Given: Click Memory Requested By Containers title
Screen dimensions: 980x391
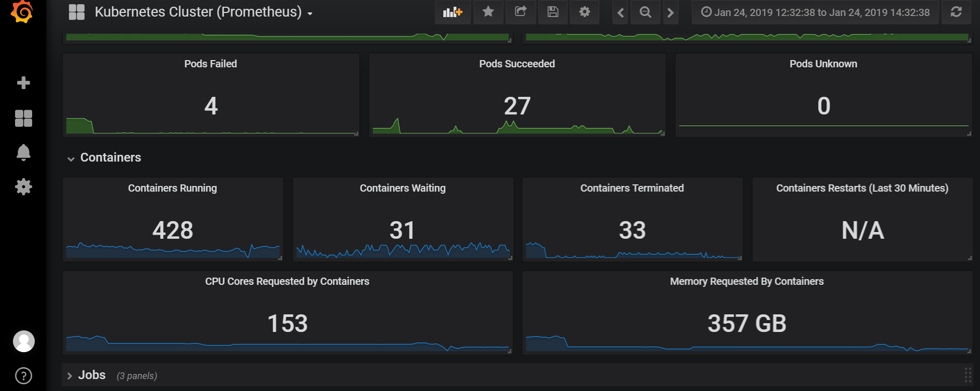Looking at the screenshot, I should (x=747, y=281).
